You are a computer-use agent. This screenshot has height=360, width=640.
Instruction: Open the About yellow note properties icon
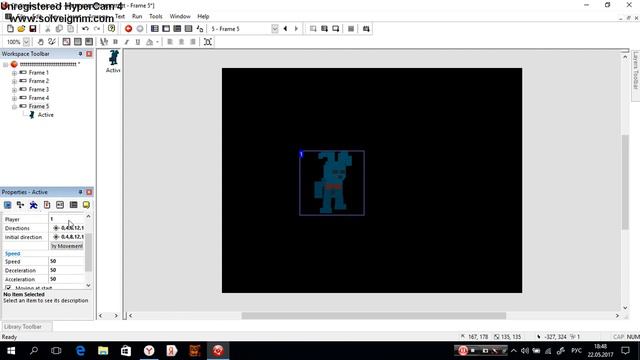click(x=87, y=205)
